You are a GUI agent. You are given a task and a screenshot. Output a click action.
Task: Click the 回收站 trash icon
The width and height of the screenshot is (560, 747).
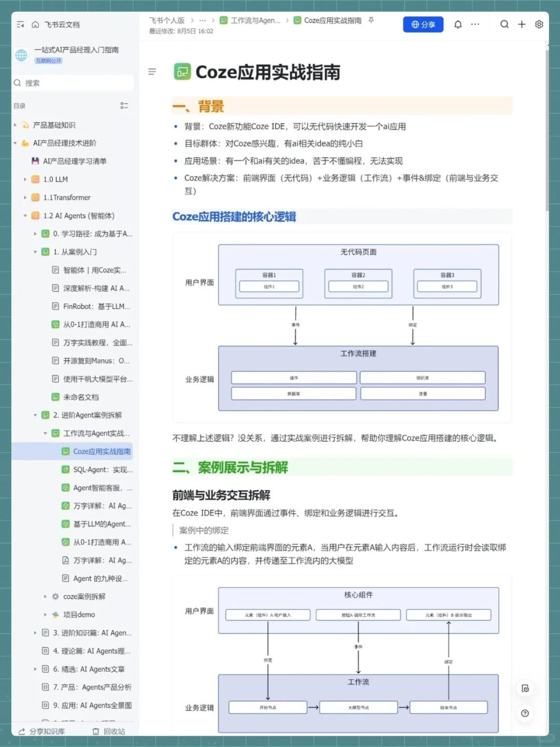95,731
